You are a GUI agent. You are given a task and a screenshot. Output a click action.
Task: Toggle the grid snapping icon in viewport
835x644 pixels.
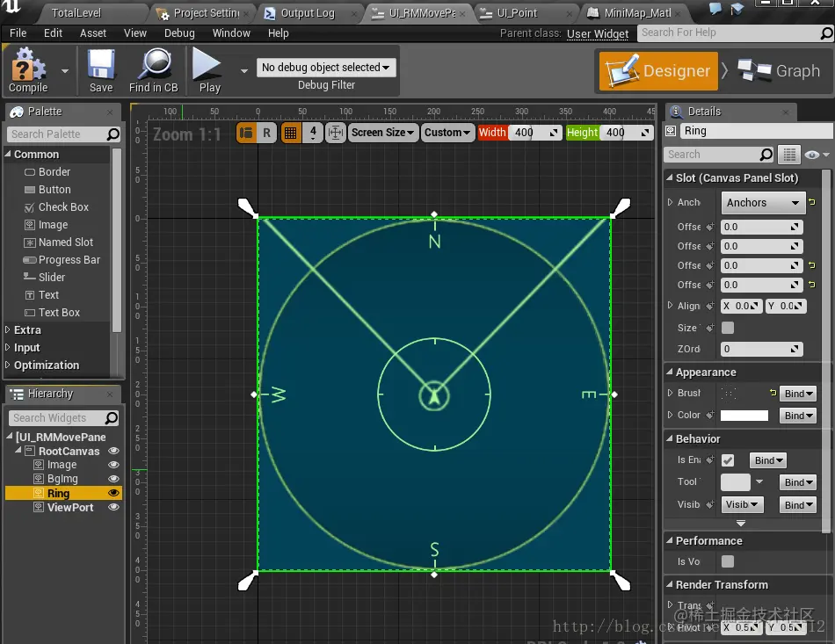291,133
